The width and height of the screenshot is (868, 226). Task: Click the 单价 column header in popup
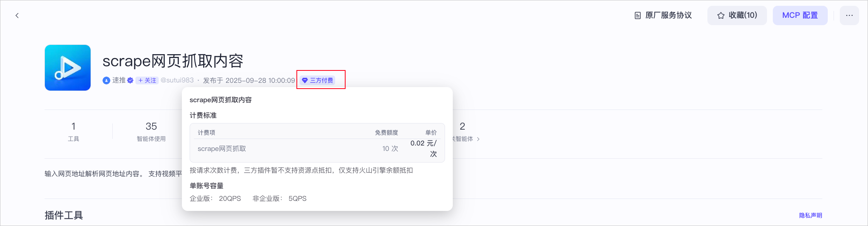click(x=431, y=132)
